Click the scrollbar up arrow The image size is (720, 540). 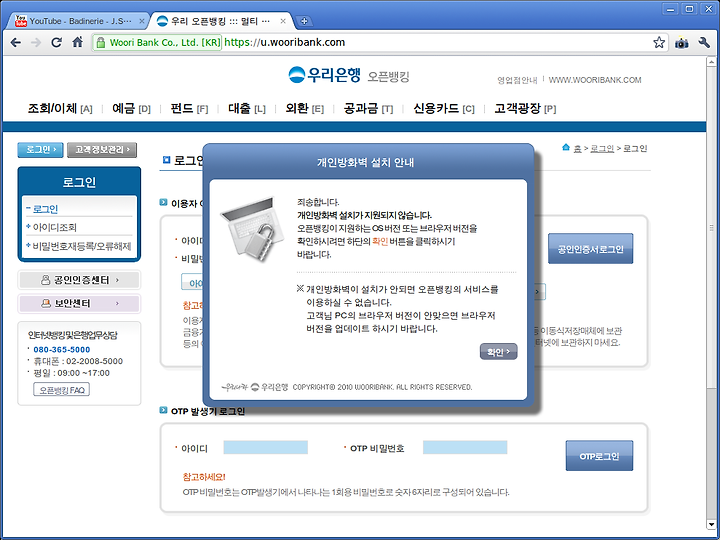coord(712,62)
